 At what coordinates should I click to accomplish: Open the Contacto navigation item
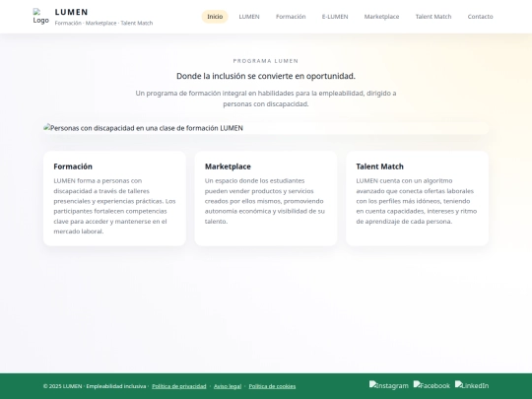[x=480, y=17]
